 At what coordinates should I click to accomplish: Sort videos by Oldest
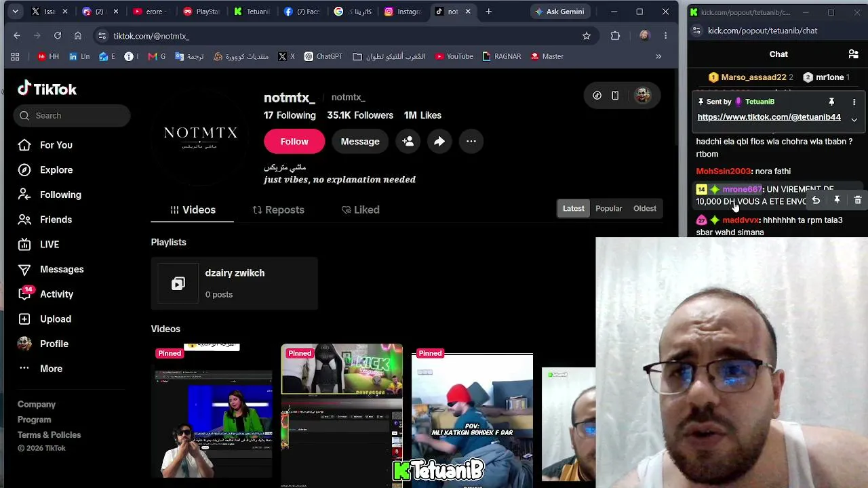[644, 208]
